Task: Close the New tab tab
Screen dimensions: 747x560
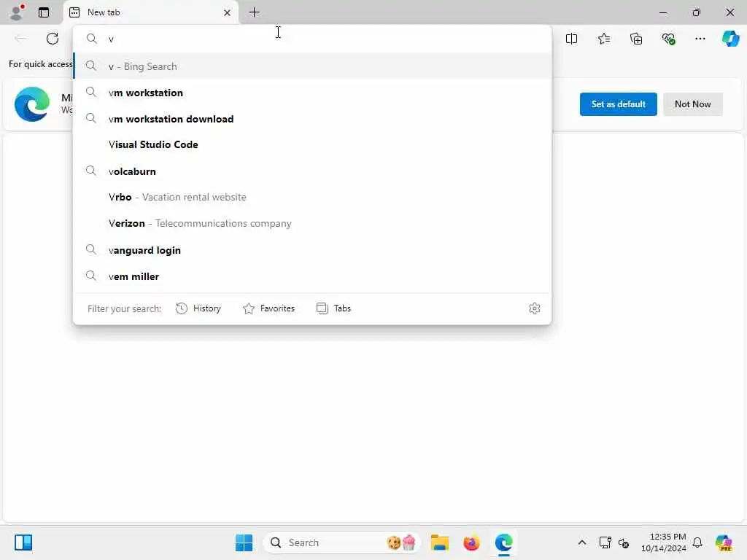Action: point(228,12)
